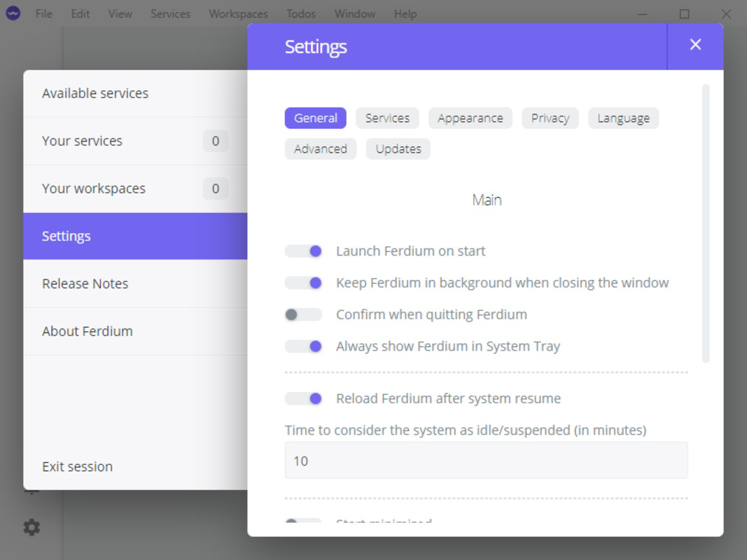Viewport: 747px width, 560px height.
Task: Open the Edit menu
Action: point(80,14)
